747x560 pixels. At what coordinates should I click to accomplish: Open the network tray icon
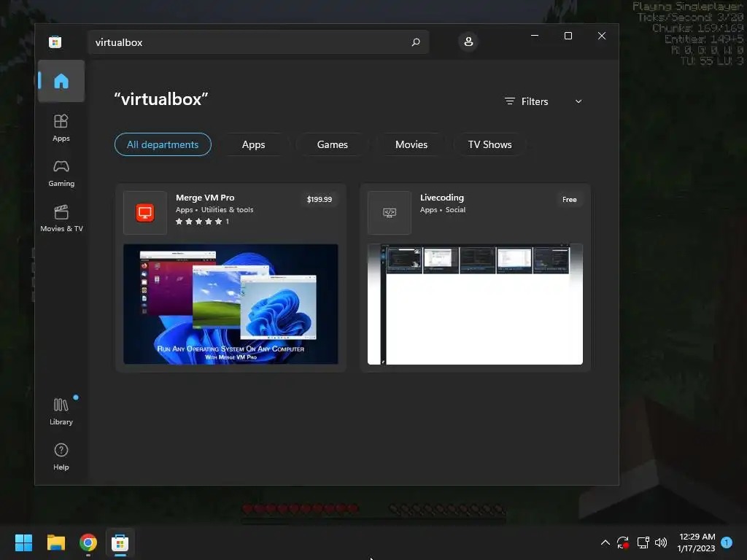click(x=643, y=542)
